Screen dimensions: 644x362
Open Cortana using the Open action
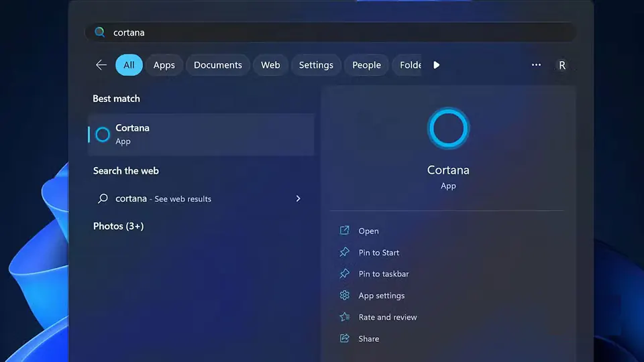point(368,231)
